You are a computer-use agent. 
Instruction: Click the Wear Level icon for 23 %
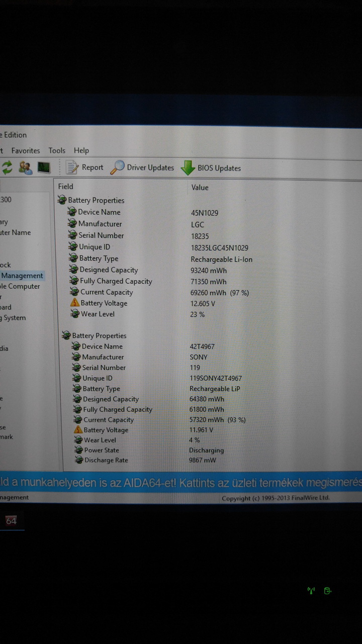click(x=75, y=313)
